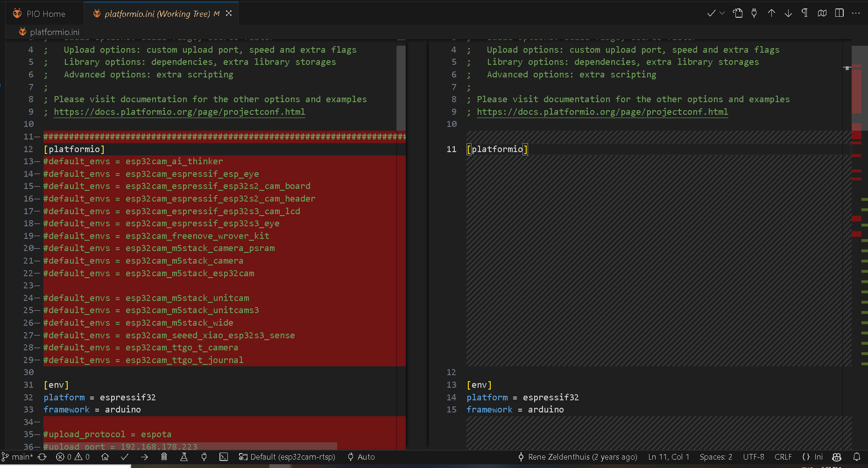
Task: Click esp32cam_ttgo_t_journal line
Action: (x=143, y=360)
